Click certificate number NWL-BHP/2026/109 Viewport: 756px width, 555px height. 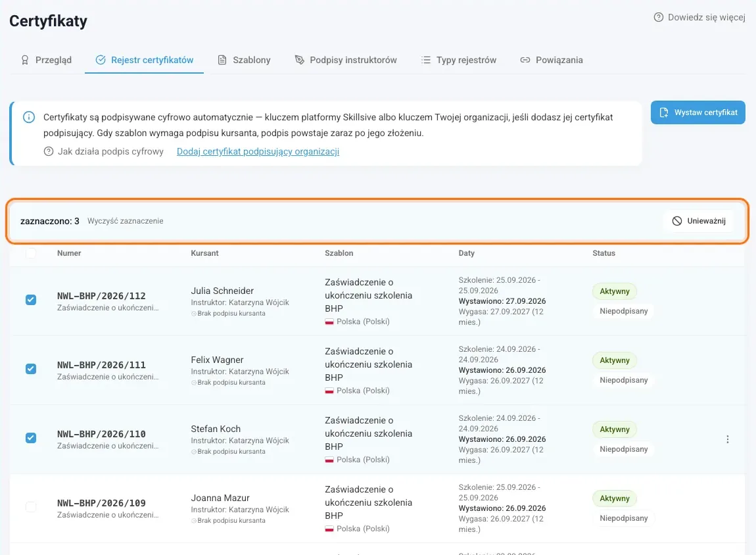point(101,503)
